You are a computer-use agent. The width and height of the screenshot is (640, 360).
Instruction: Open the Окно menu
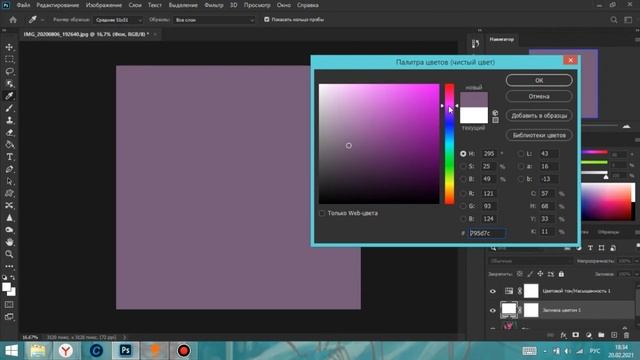tap(284, 5)
